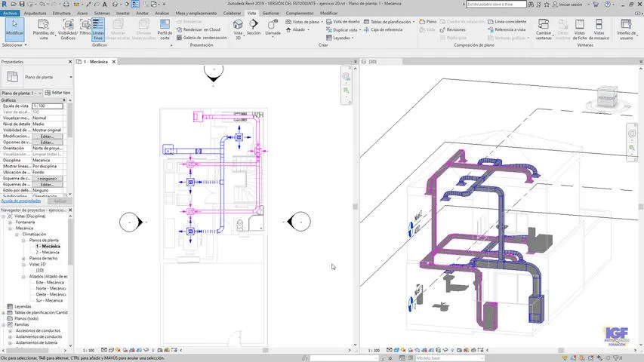The width and height of the screenshot is (644, 362).
Task: Collapse the Gráficos properties section
Action: [x=64, y=100]
